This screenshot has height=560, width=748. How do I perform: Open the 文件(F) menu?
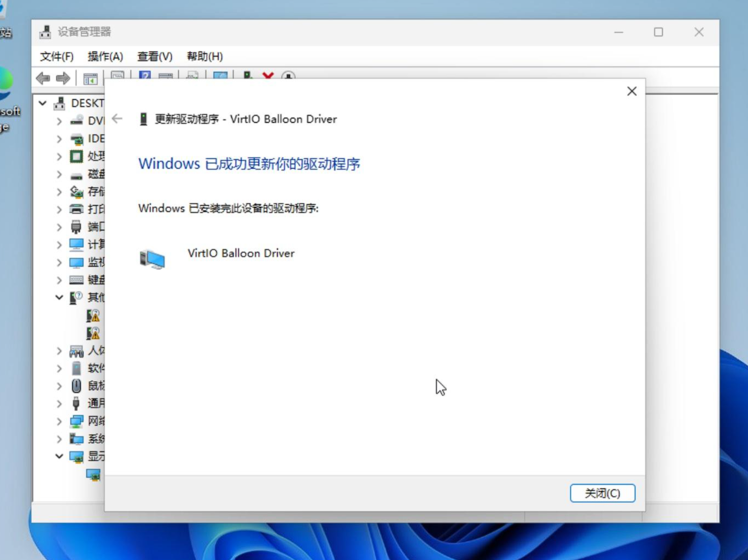(57, 56)
